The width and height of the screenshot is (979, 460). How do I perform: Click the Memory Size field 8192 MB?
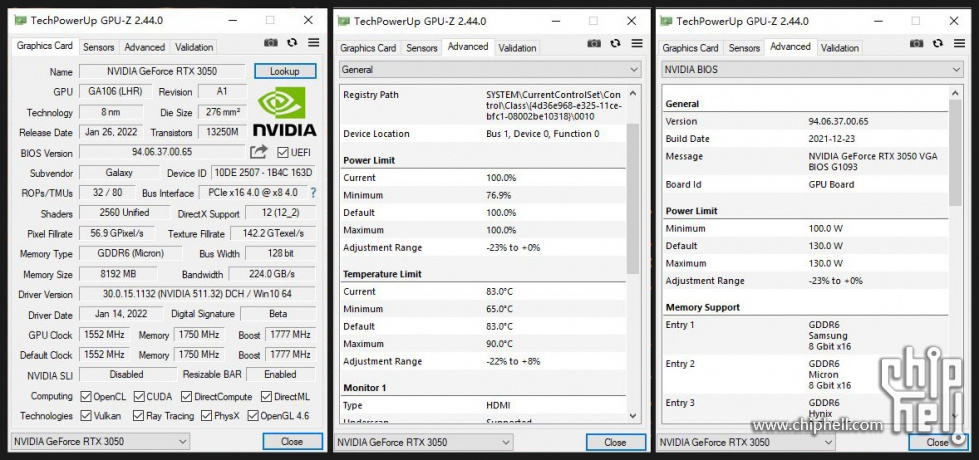coord(118,274)
